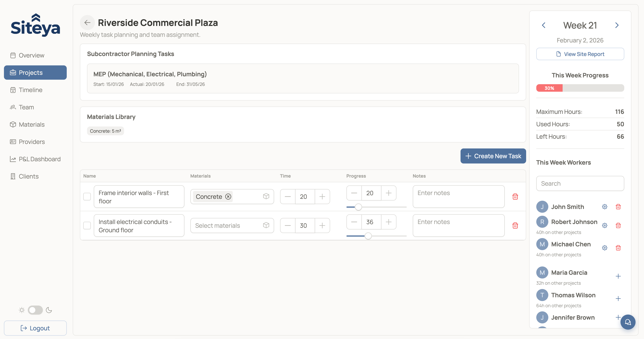Navigate to the next week
The height and width of the screenshot is (339, 644).
click(x=617, y=25)
